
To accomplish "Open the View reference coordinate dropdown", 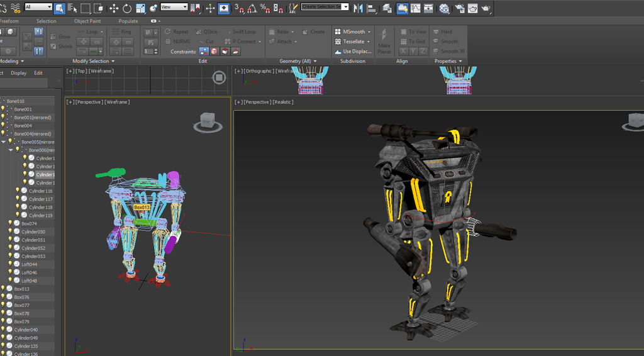I will pyautogui.click(x=174, y=7).
